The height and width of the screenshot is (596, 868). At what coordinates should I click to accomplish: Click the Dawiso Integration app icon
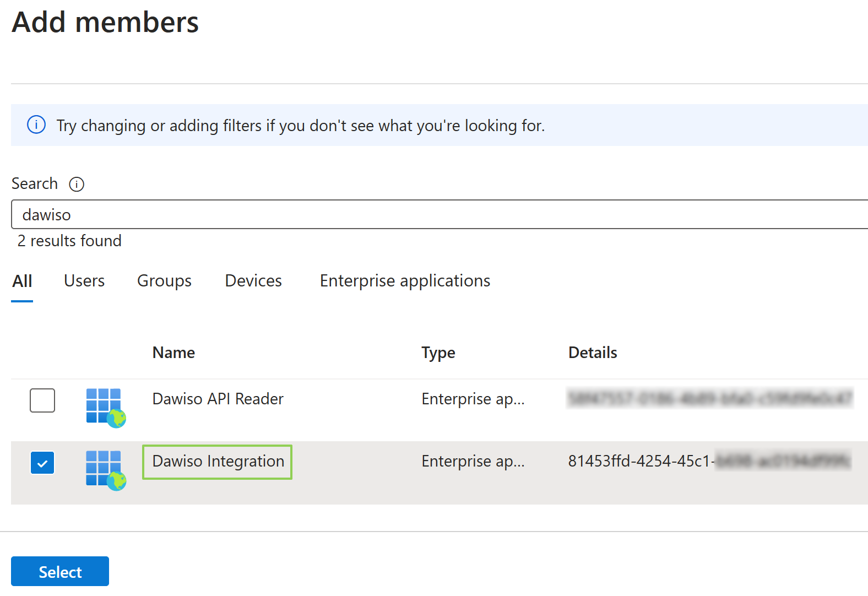click(x=105, y=470)
